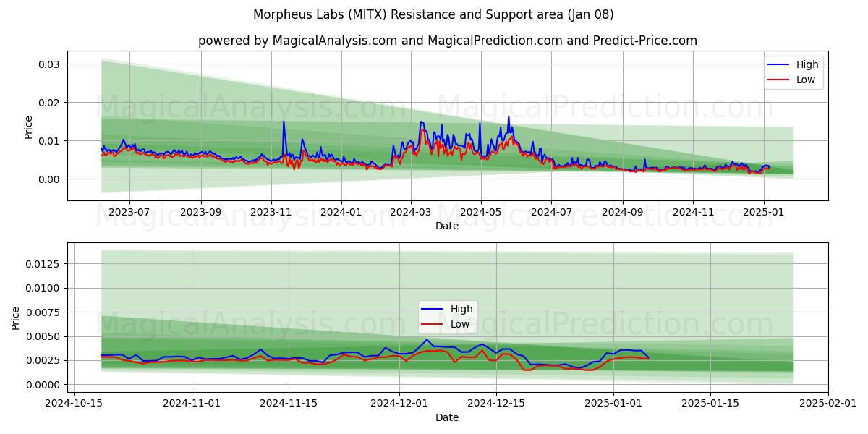Screen dimensions: 868x434
Task: Click the '0.0025' y-axis label on bottom chart
Action: [x=43, y=361]
